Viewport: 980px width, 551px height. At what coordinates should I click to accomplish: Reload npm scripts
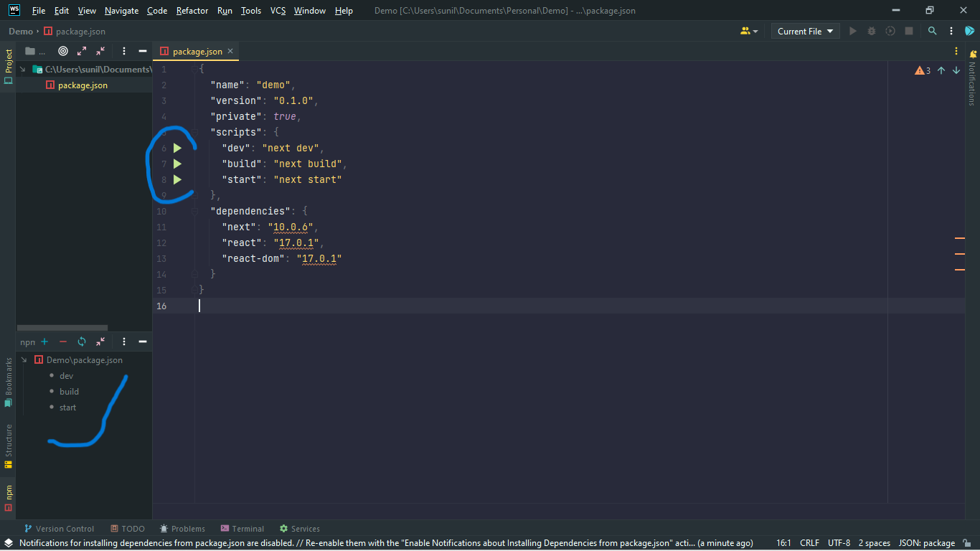[x=82, y=342]
